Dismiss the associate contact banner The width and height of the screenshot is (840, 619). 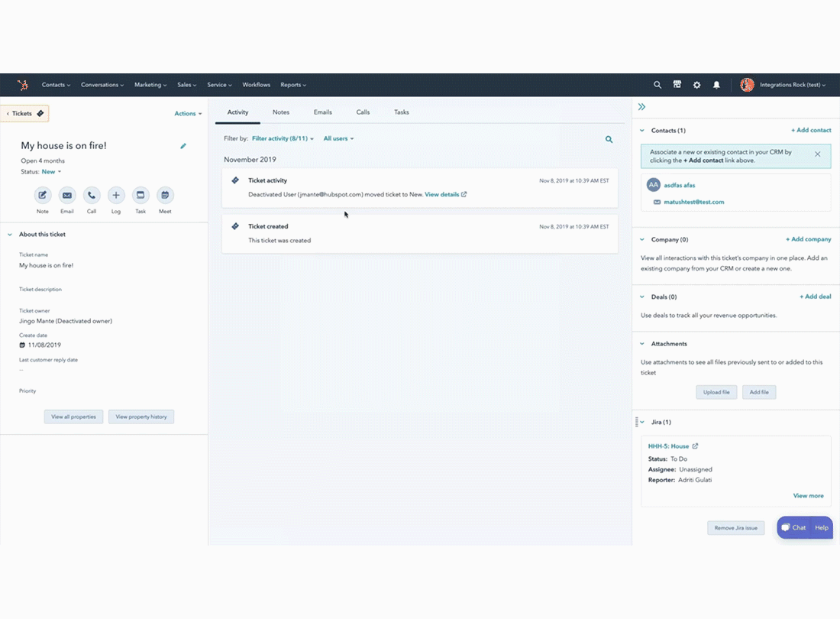pyautogui.click(x=816, y=155)
